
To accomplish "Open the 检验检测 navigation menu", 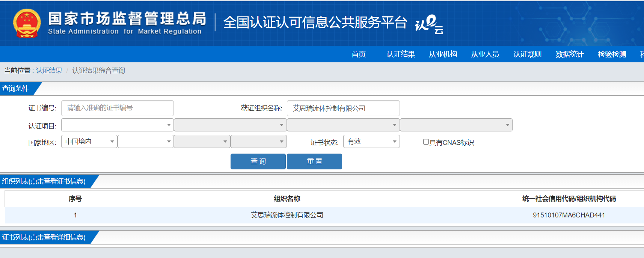I will (612, 54).
